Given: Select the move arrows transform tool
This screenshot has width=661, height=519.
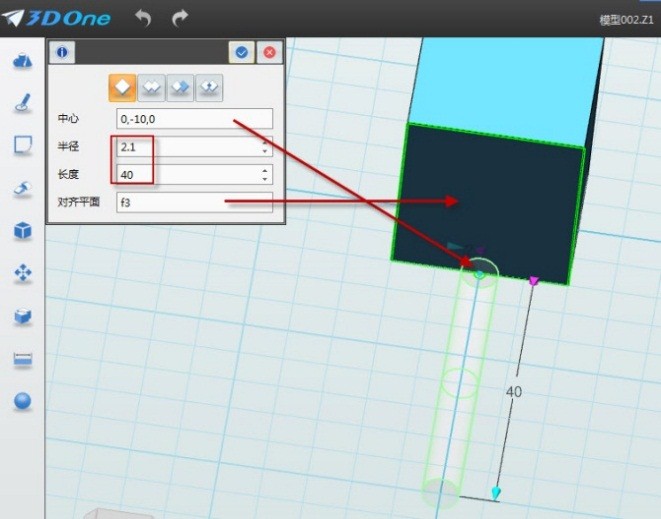Looking at the screenshot, I should (x=22, y=273).
